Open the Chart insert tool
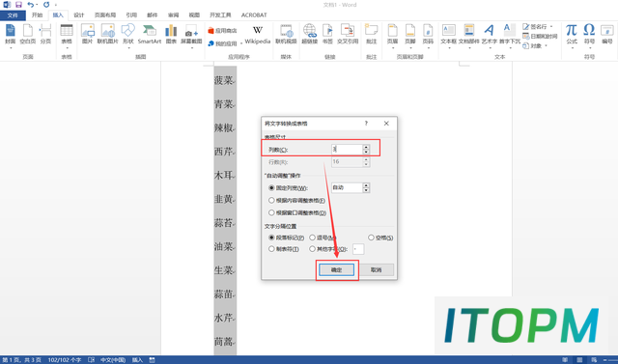 coord(171,34)
